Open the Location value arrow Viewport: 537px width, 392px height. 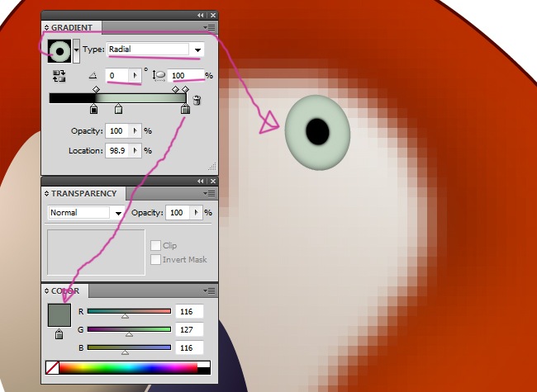click(x=135, y=150)
